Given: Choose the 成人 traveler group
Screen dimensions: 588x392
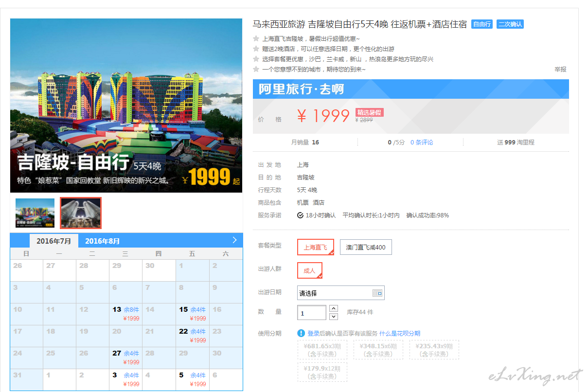Looking at the screenshot, I should click(x=310, y=270).
